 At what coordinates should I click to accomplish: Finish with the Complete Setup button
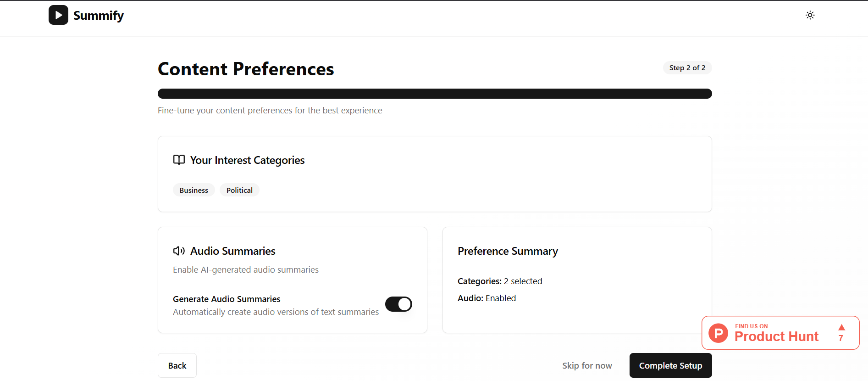(670, 365)
